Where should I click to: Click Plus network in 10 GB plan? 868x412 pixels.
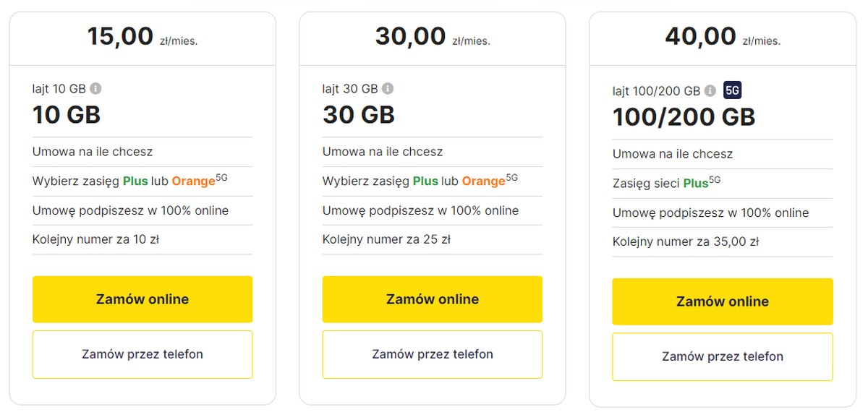135,181
